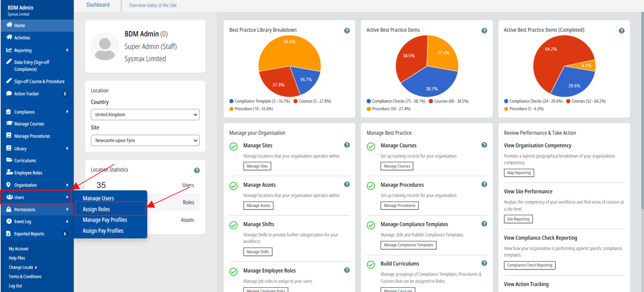The height and width of the screenshot is (292, 644).
Task: Click help icon beside Manage Compliance Templates
Action: click(484, 224)
